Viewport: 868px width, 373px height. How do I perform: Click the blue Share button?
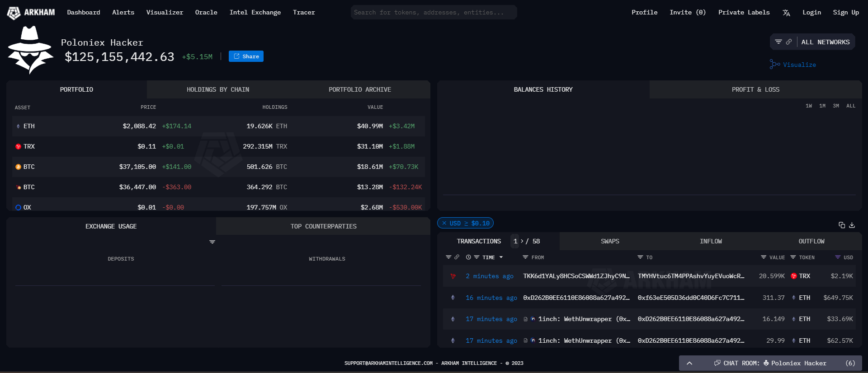246,56
